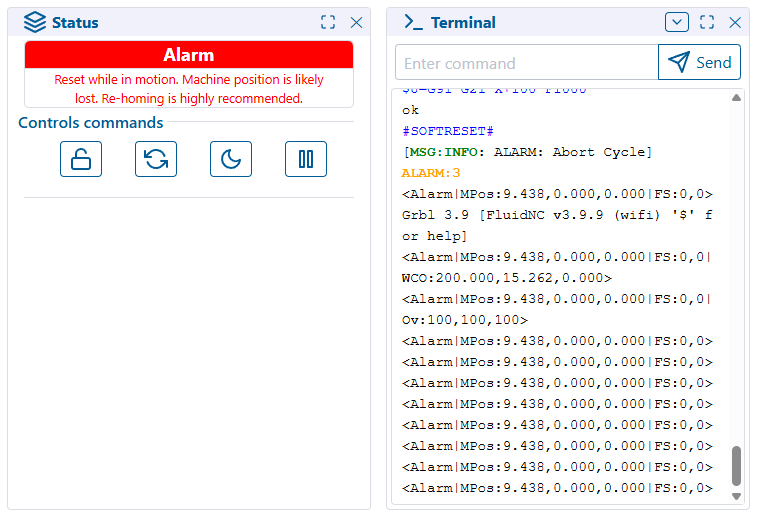The height and width of the screenshot is (523, 760).
Task: Close the Status panel
Action: 356,22
